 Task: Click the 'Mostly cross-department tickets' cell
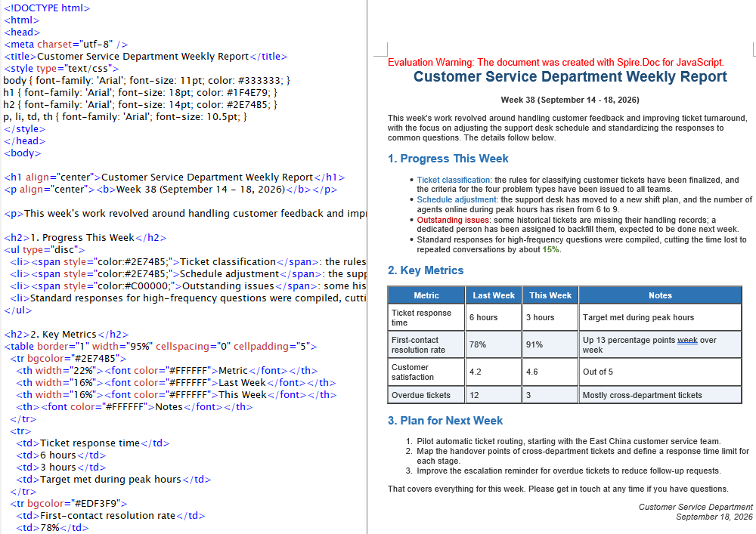coord(660,395)
